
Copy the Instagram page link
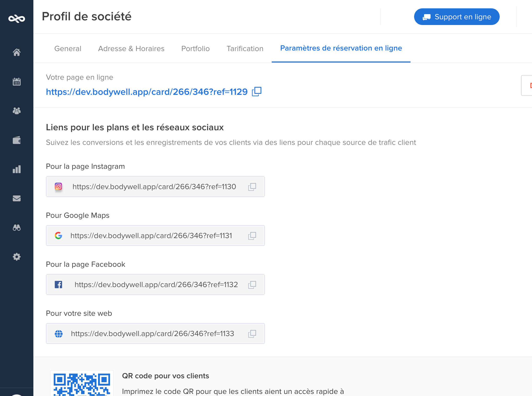(252, 187)
